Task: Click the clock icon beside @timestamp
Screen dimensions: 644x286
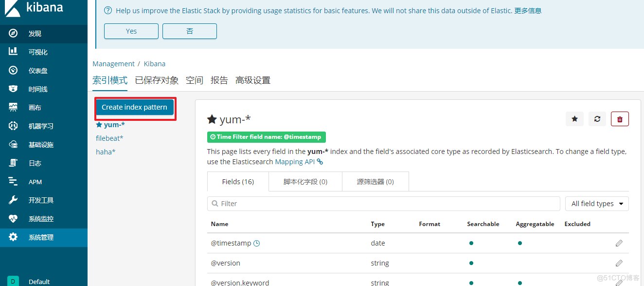Action: click(257, 243)
